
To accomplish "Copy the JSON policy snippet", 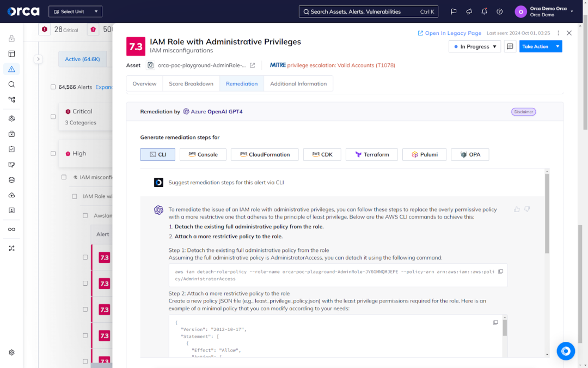I will (x=495, y=323).
